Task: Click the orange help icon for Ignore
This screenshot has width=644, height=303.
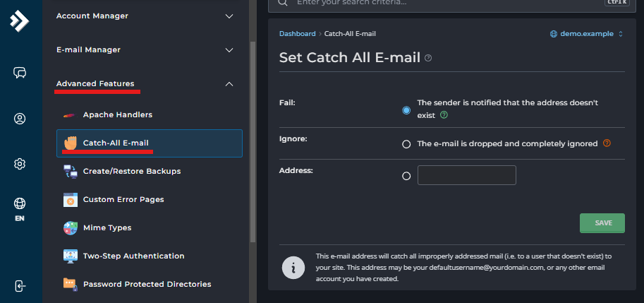Action: (607, 143)
